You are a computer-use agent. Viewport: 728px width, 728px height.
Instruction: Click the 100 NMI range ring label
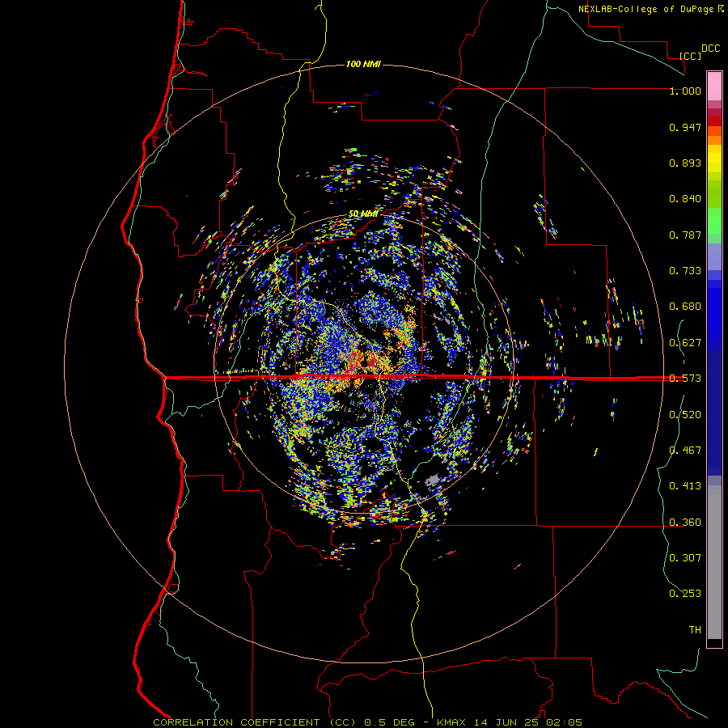tap(363, 64)
